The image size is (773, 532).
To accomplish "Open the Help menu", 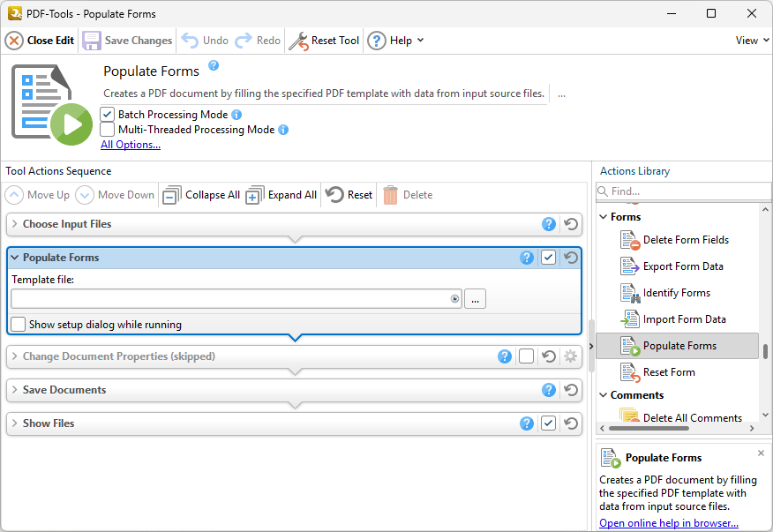I will pos(396,40).
